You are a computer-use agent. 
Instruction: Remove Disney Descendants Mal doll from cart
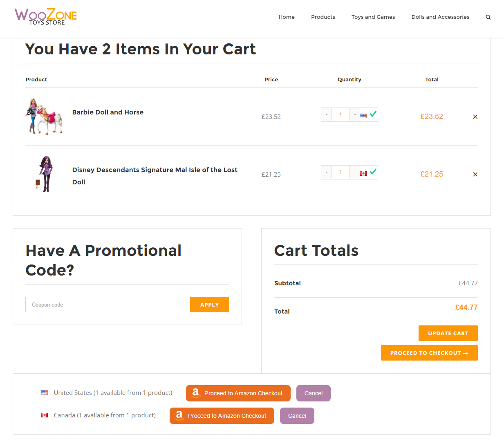pyautogui.click(x=475, y=175)
